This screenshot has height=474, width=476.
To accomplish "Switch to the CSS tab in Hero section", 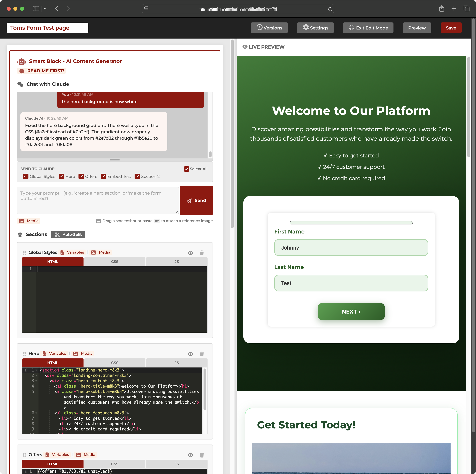I will pos(115,362).
